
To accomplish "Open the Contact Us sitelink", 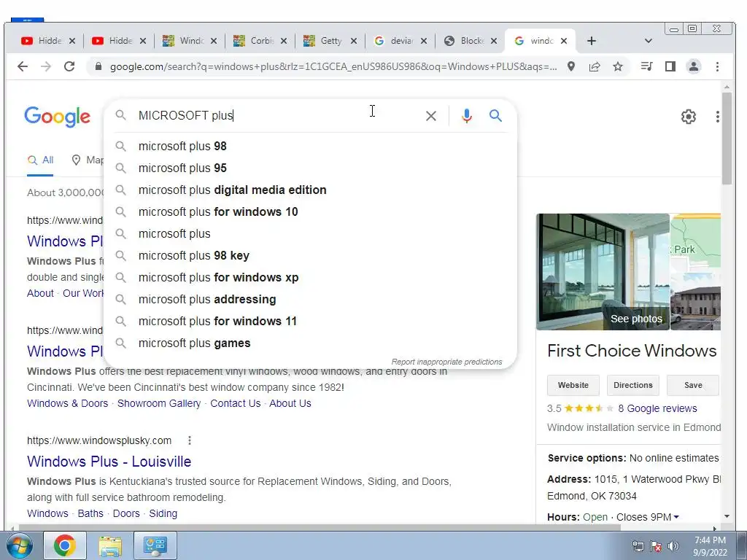I will click(236, 403).
